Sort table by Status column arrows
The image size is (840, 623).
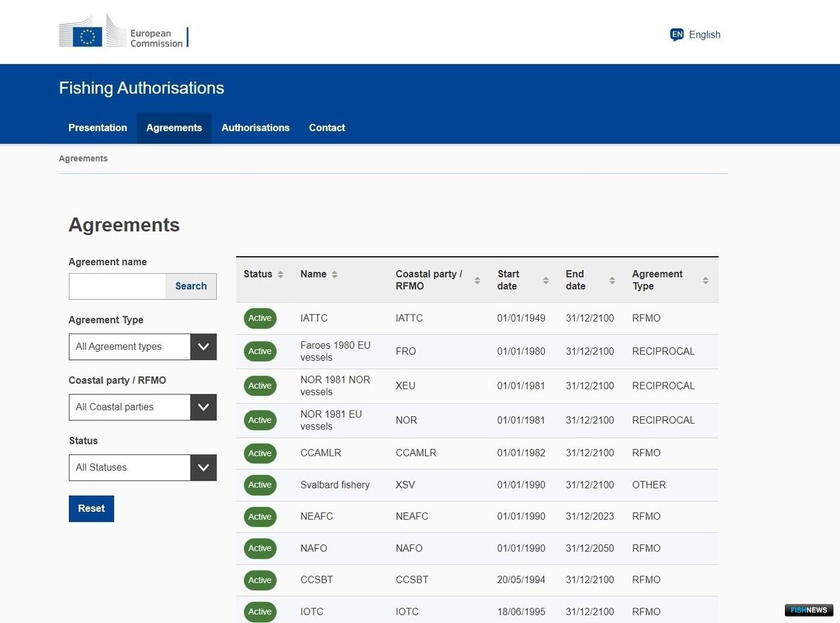pos(280,274)
